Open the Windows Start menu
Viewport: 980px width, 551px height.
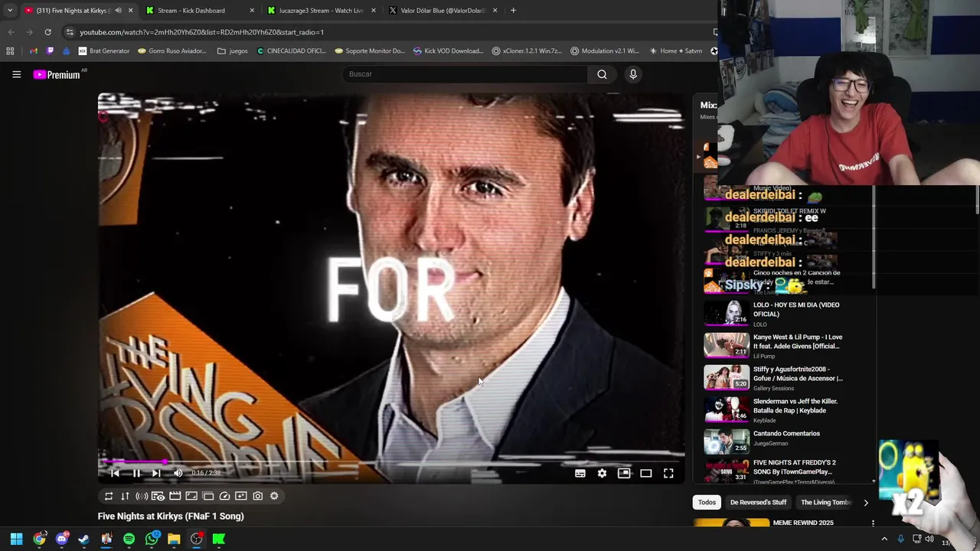point(16,540)
